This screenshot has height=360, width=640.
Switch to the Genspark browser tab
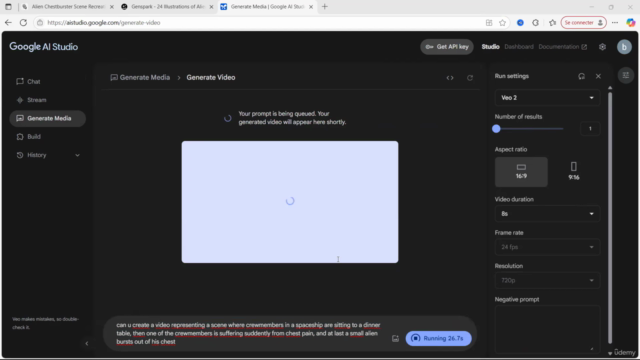click(x=167, y=7)
